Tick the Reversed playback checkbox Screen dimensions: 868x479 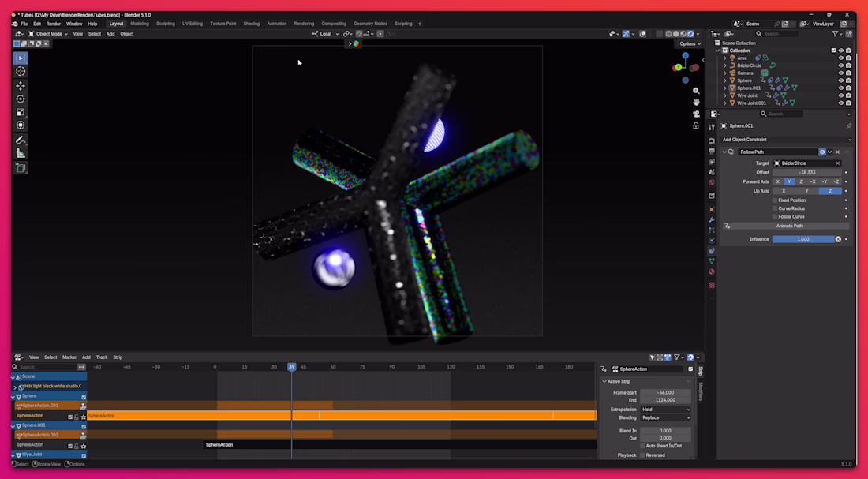[x=642, y=455]
